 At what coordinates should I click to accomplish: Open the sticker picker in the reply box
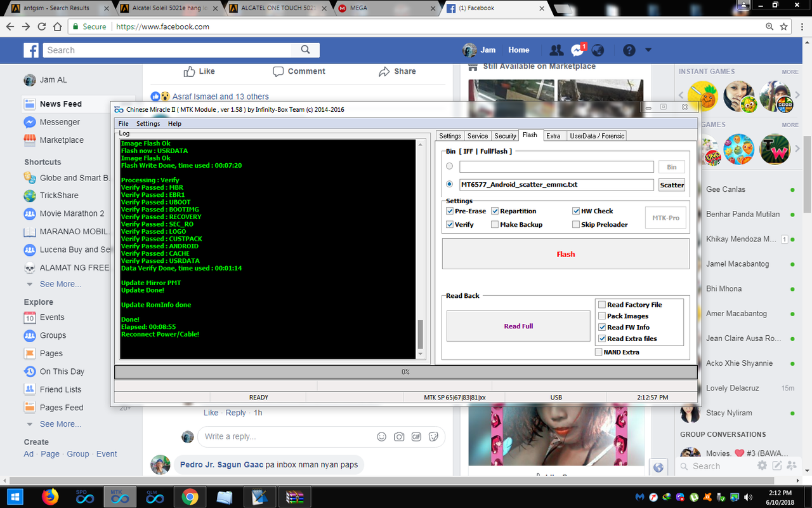pyautogui.click(x=434, y=436)
